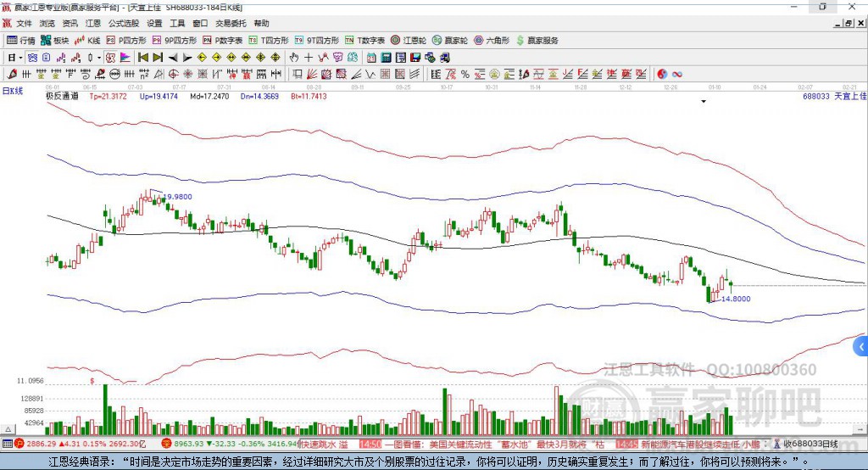
Task: Toggle the colored flag indicator icon
Action: point(125,58)
